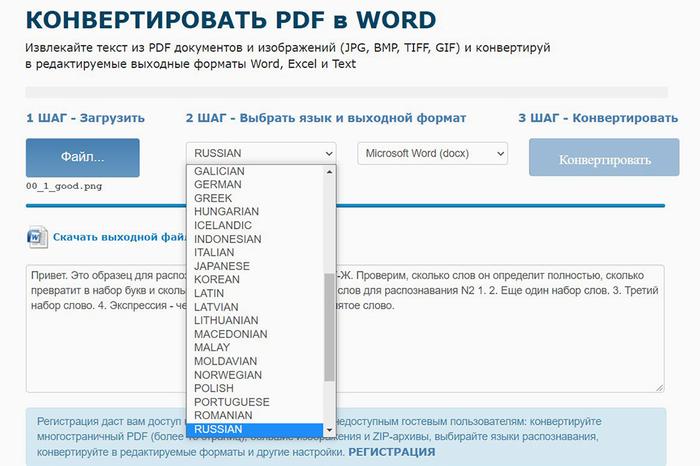
Task: Choose JAPANESE in the language list
Action: click(222, 266)
